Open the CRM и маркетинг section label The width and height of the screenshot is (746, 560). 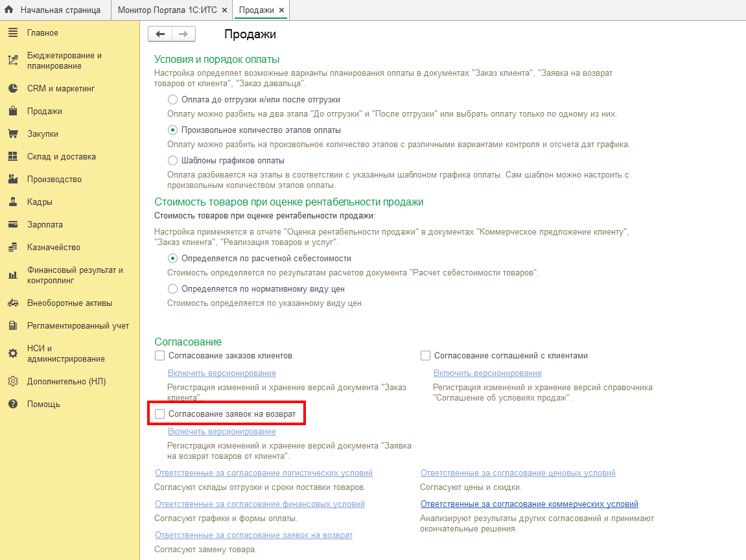tap(61, 89)
